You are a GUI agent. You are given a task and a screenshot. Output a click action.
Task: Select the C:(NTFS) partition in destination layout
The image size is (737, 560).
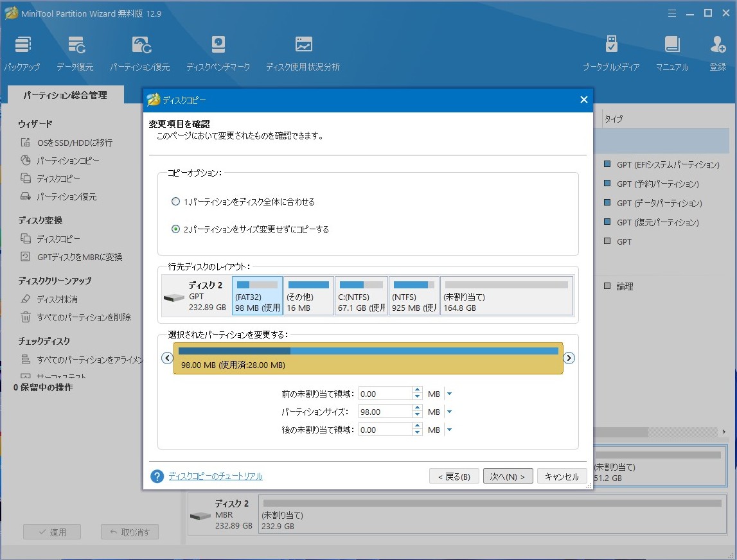(361, 297)
